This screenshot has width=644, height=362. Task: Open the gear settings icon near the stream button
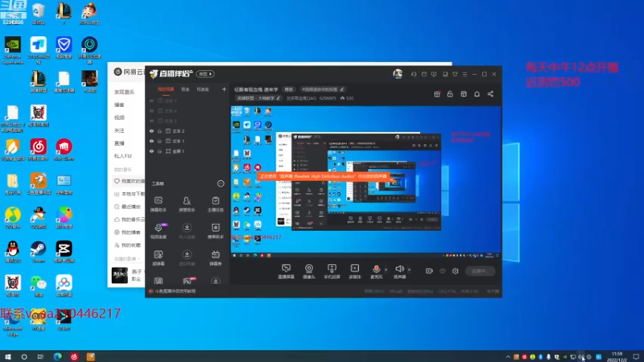click(x=456, y=271)
